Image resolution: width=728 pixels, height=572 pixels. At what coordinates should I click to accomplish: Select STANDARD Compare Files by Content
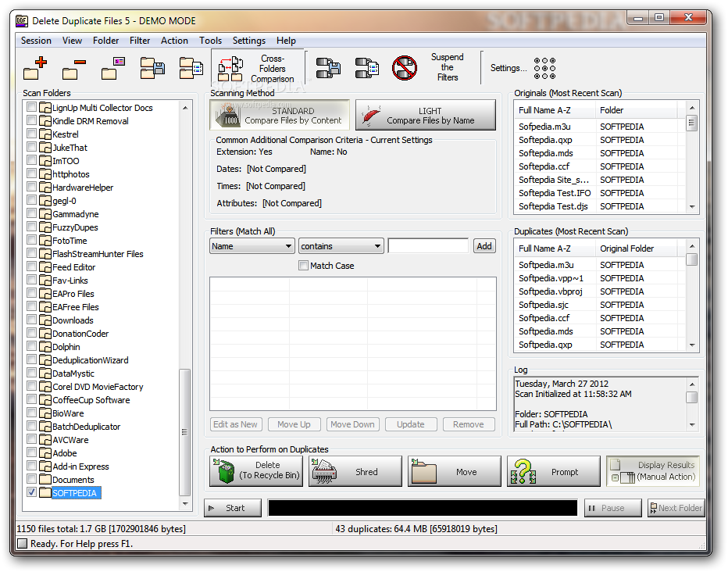[x=280, y=115]
